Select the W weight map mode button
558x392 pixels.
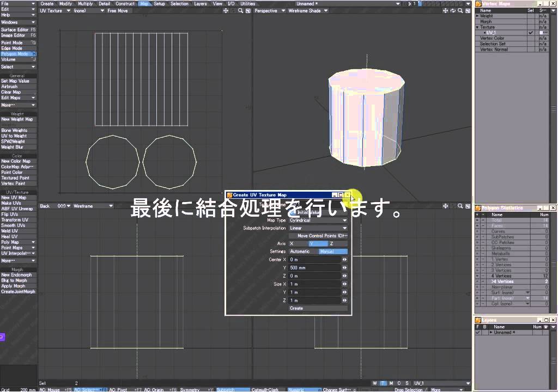(x=375, y=383)
